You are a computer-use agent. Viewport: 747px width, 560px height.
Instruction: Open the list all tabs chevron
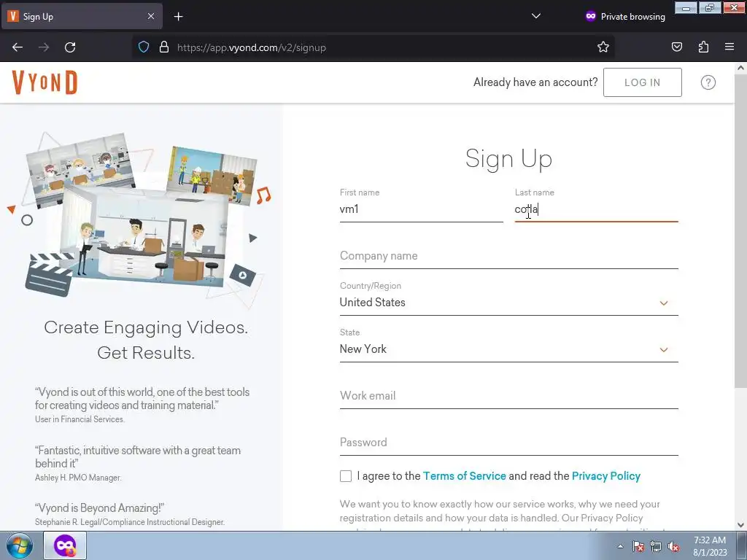536,16
